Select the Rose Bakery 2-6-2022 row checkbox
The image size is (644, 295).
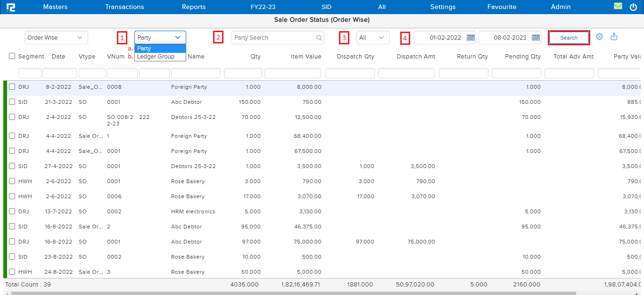(x=11, y=181)
